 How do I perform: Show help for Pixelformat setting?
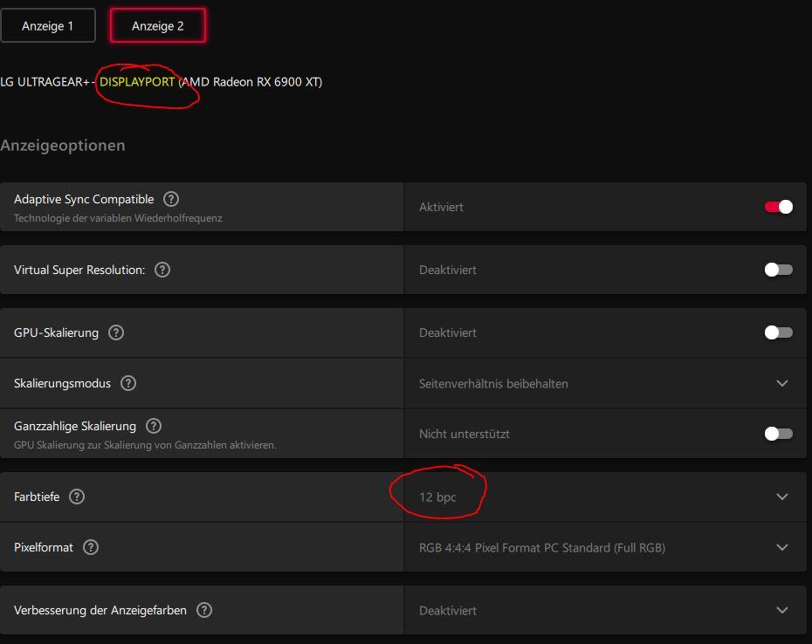point(91,547)
